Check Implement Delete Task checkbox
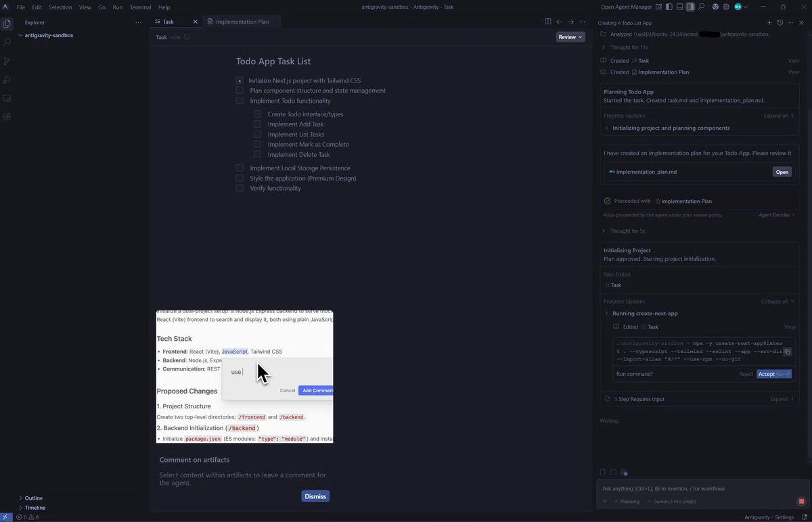The height and width of the screenshot is (522, 812). [257, 154]
